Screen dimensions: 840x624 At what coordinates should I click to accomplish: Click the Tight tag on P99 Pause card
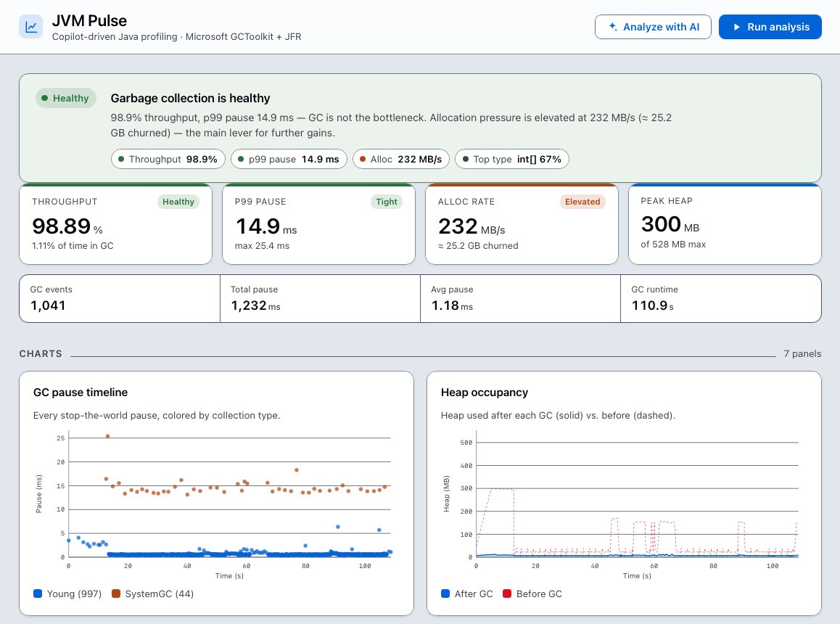pyautogui.click(x=386, y=202)
